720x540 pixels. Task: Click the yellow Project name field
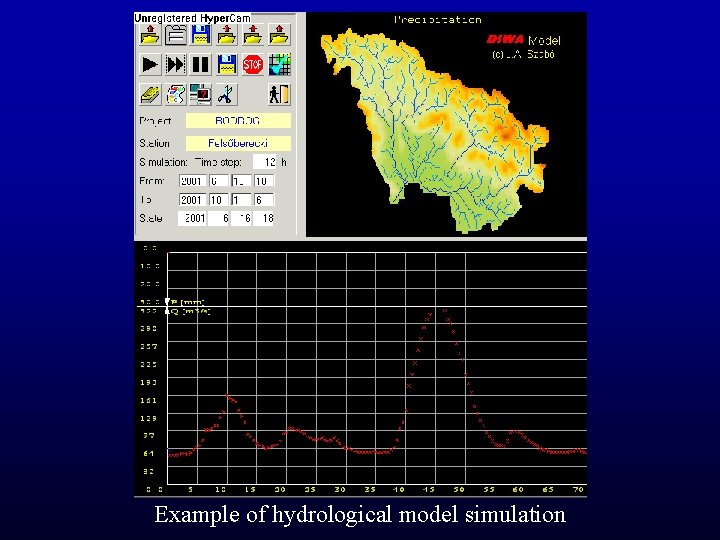(238, 121)
